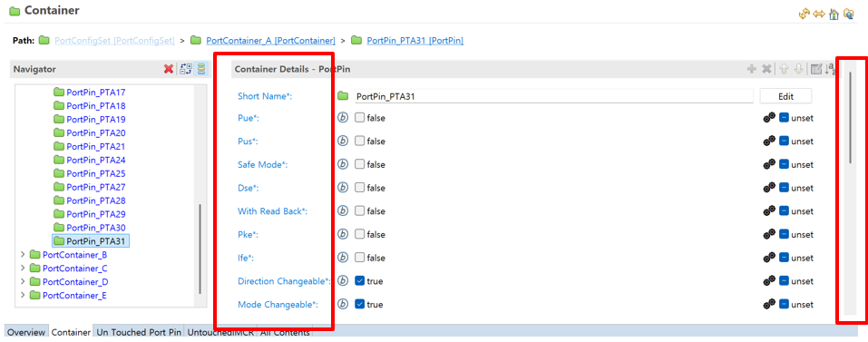Switch to the Overview tab

pyautogui.click(x=26, y=332)
